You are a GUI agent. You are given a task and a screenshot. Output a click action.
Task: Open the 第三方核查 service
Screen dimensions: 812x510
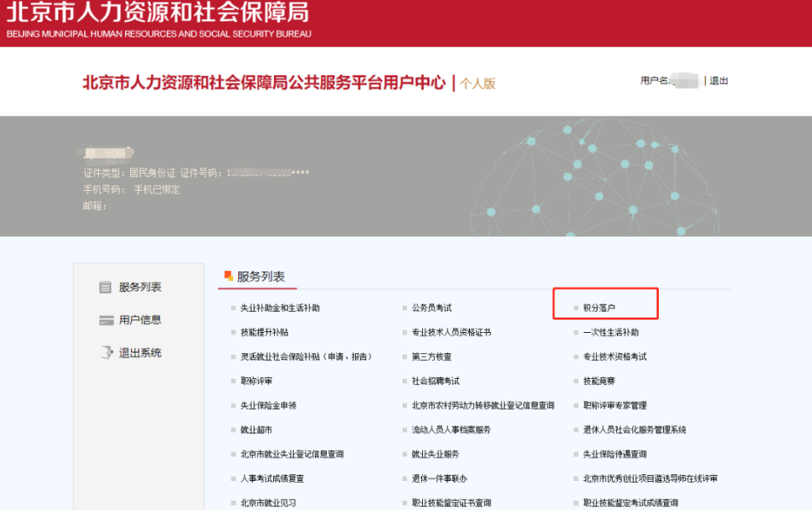pyautogui.click(x=432, y=357)
